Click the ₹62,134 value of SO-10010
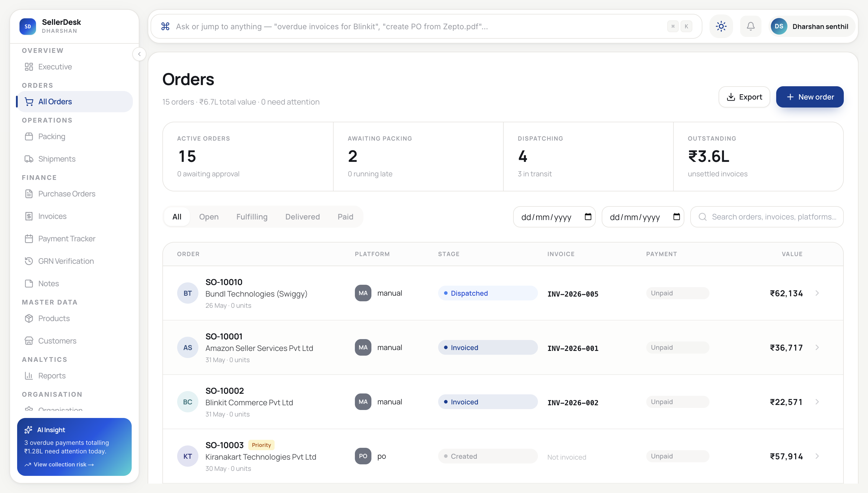 tap(786, 293)
